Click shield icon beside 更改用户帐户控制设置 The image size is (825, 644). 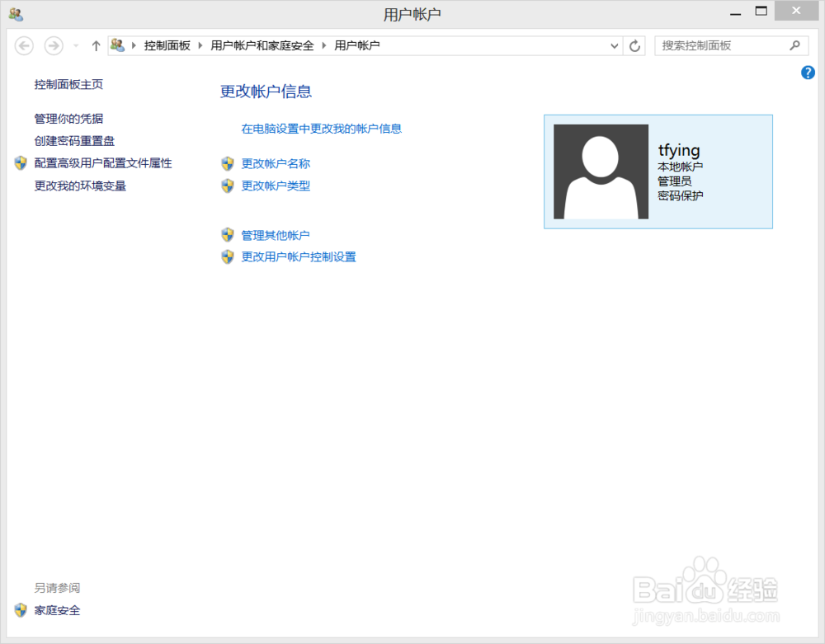(x=228, y=256)
